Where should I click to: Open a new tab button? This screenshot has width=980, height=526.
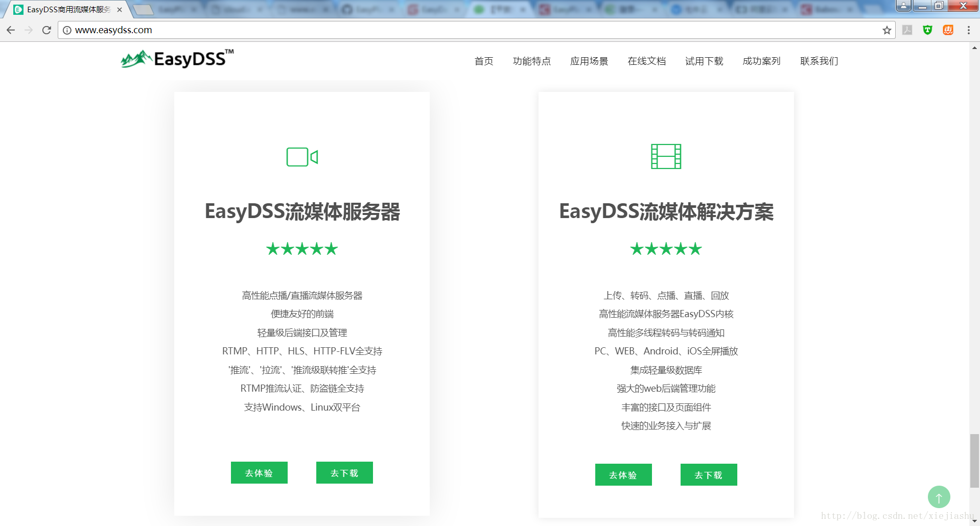point(144,10)
